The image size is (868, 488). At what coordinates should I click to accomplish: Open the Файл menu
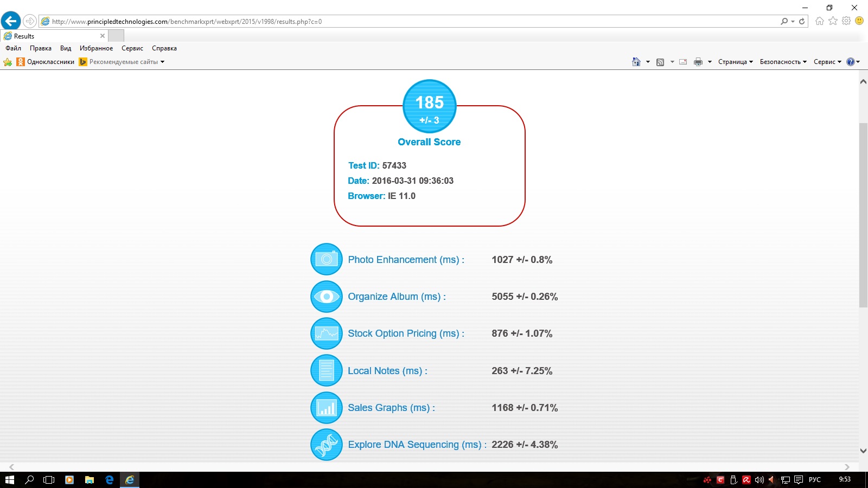tap(14, 48)
